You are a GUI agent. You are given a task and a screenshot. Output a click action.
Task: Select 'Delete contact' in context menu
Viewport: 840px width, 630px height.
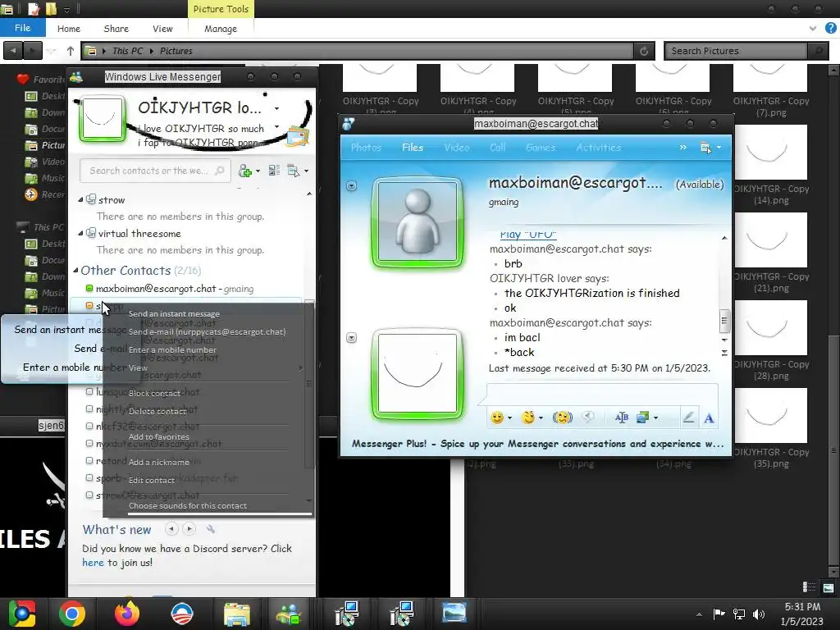(157, 412)
